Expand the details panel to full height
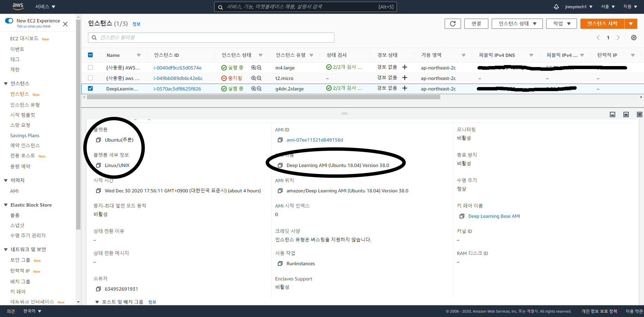 tap(640, 114)
